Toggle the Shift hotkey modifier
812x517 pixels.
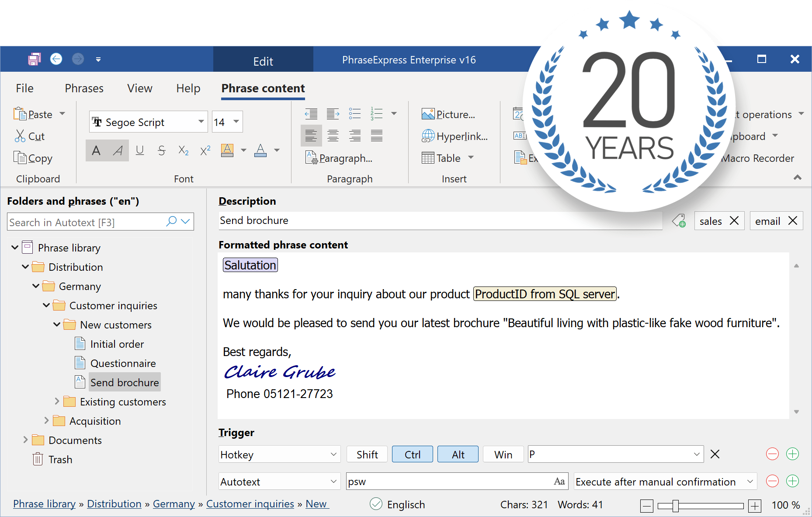367,454
